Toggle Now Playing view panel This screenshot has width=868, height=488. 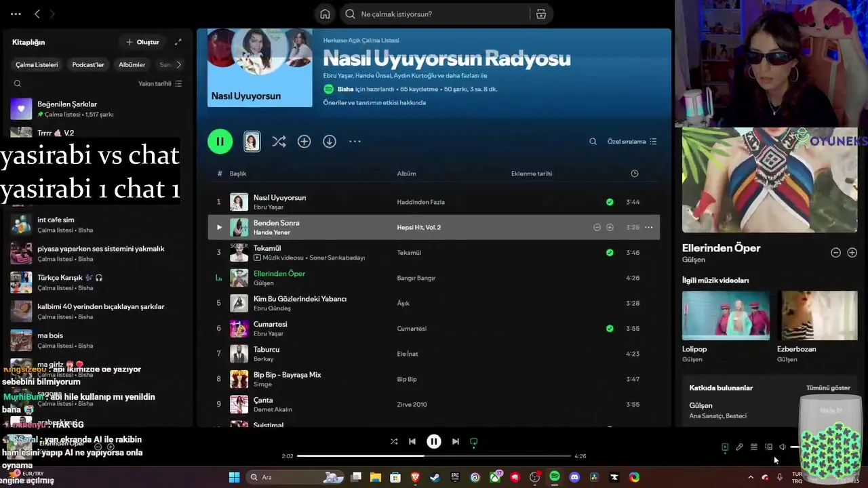725,447
